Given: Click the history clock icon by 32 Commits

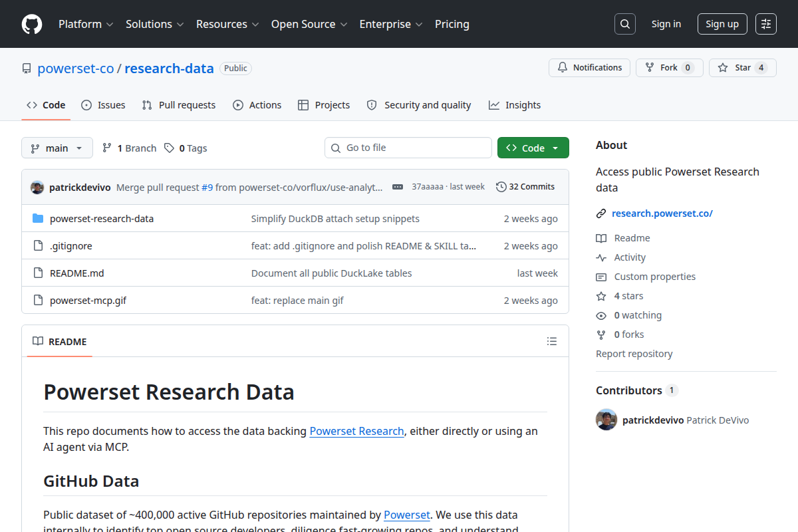Looking at the screenshot, I should point(501,187).
